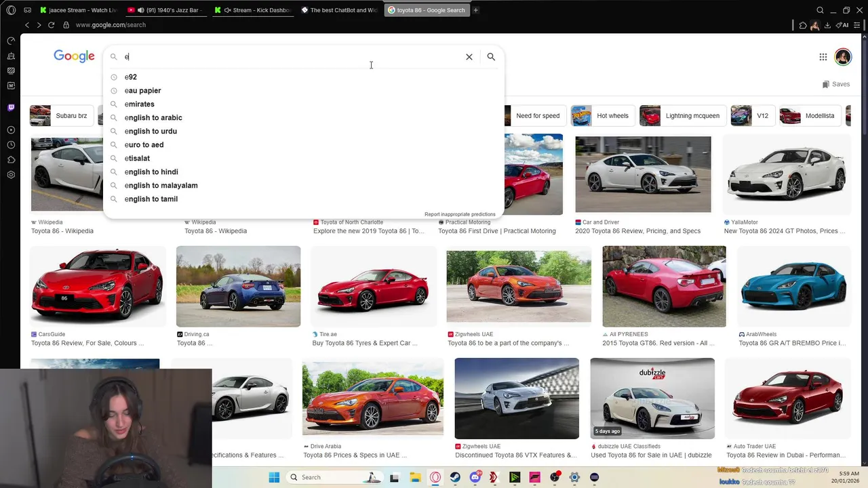Unmute the Kick Dashboard tab audio

tap(227, 10)
